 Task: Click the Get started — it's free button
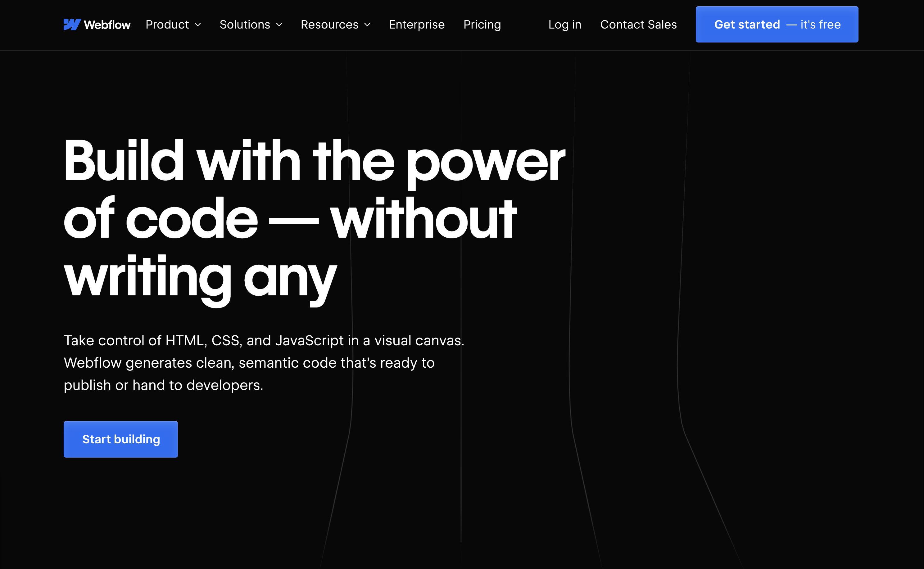coord(777,25)
